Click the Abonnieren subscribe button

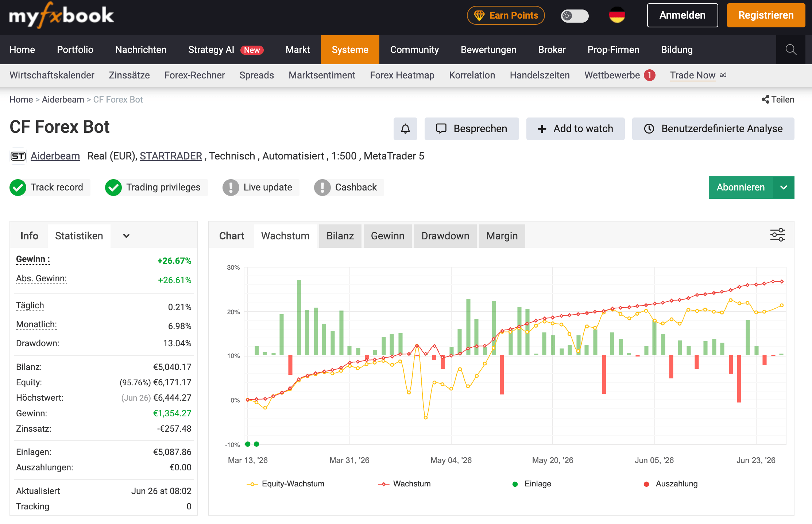[x=741, y=187]
